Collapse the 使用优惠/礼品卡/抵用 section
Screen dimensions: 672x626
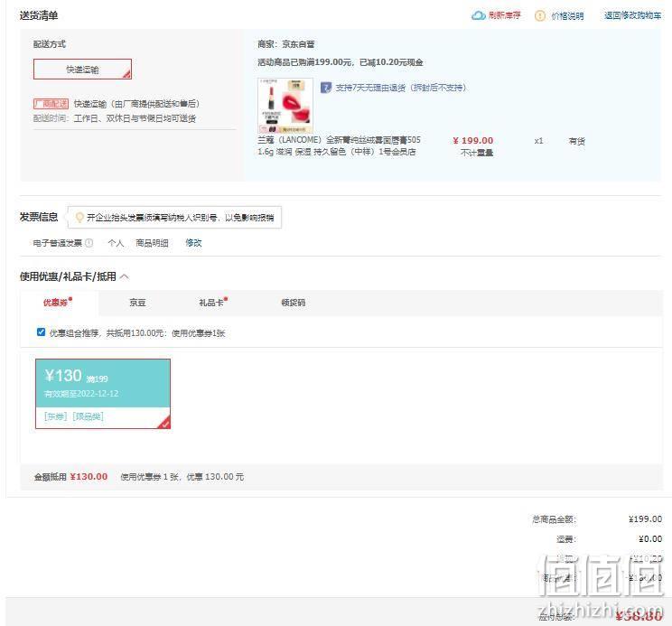pos(125,276)
